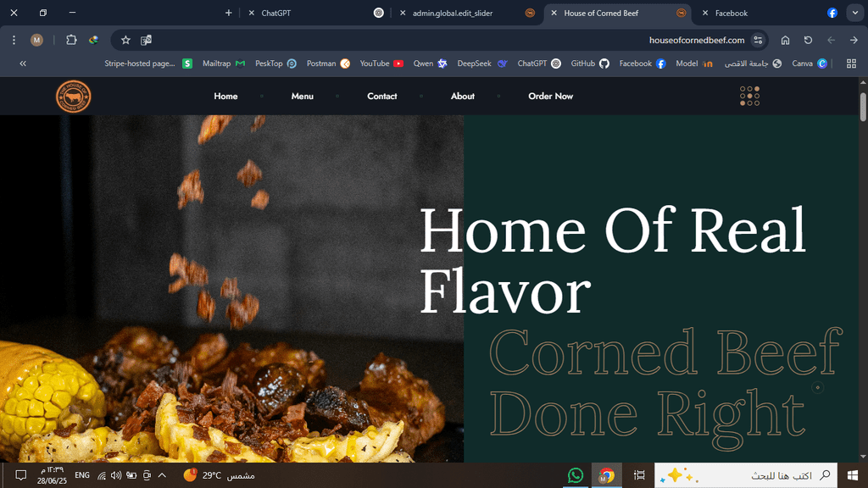Image resolution: width=868 pixels, height=488 pixels.
Task: Reload the current page
Action: (x=808, y=40)
